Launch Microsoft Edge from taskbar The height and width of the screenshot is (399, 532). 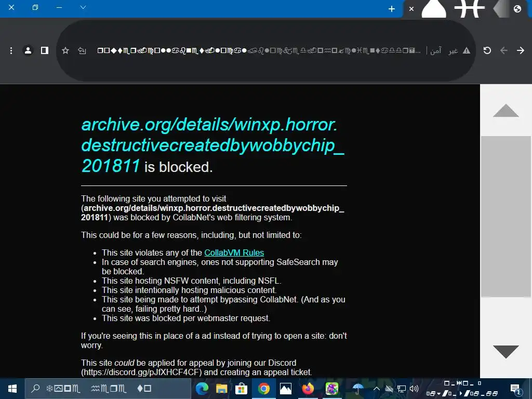click(x=202, y=389)
